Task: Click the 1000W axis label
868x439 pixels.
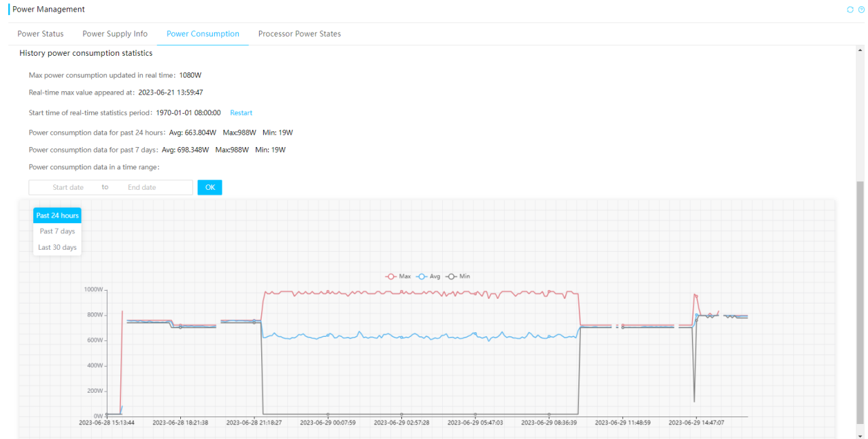Action: [x=93, y=290]
